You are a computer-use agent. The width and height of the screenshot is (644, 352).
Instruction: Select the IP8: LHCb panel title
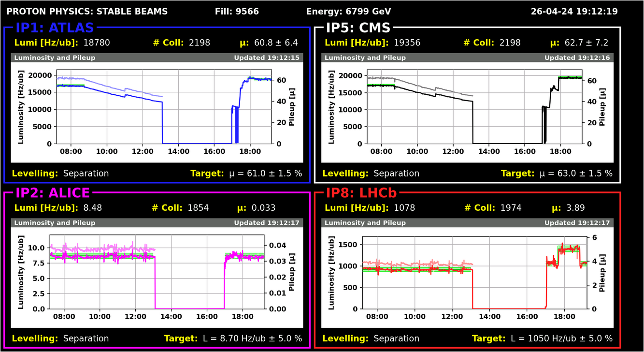tap(361, 193)
